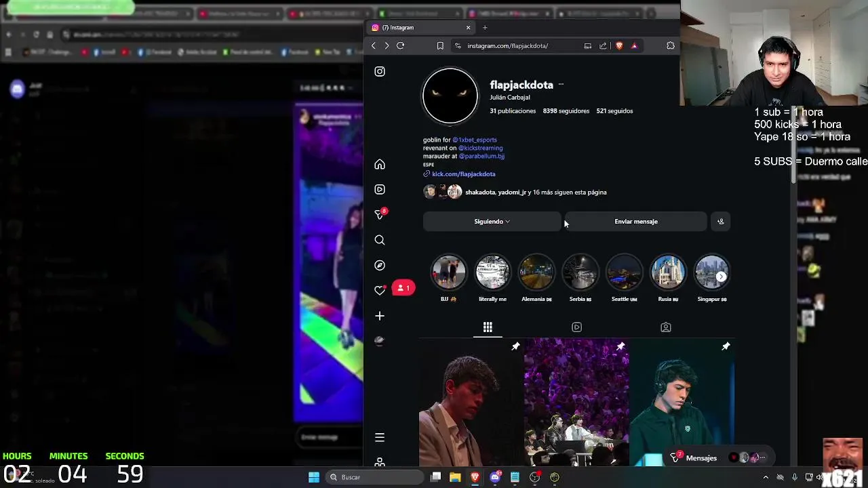Image resolution: width=868 pixels, height=488 pixels.
Task: Open the mutual followers line starting shakadota
Action: [536, 192]
